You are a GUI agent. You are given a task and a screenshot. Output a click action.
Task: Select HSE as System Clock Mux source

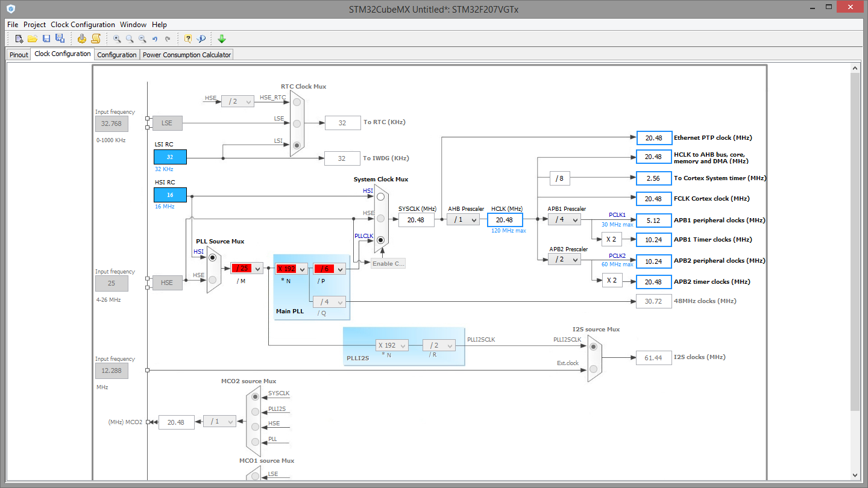point(380,218)
